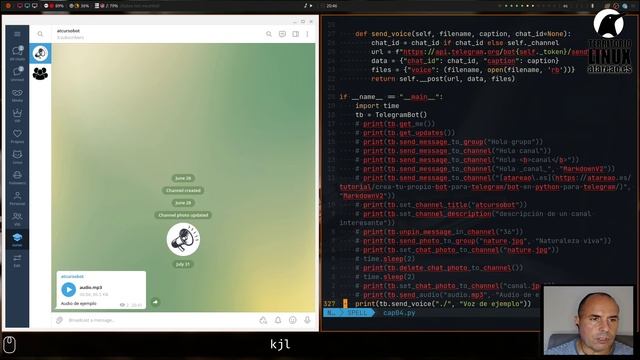This screenshot has width=640, height=360.
Task: Click the 'Channel photo updated' service message
Action: (x=183, y=215)
